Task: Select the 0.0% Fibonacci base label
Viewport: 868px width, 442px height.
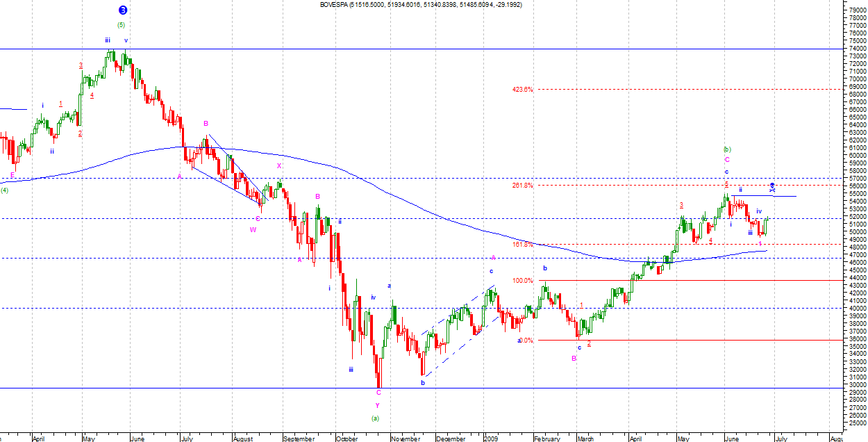Action: click(526, 341)
